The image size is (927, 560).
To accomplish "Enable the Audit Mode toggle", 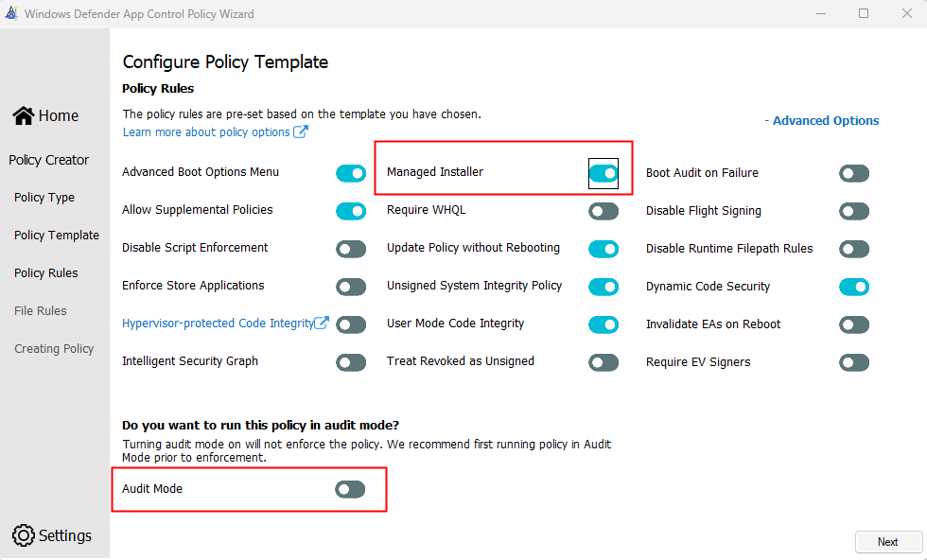I will click(350, 489).
